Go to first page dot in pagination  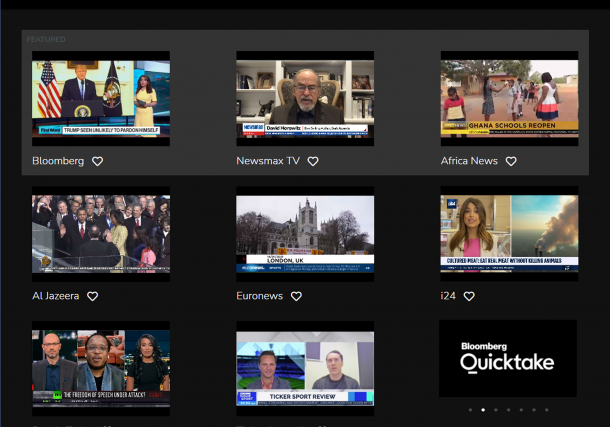click(470, 410)
